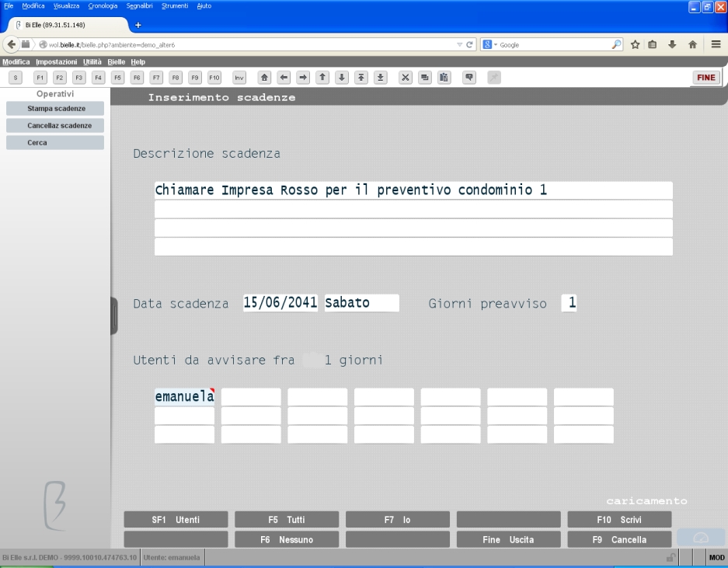Click the scissors cut icon in toolbar
This screenshot has width=728, height=568.
(406, 78)
